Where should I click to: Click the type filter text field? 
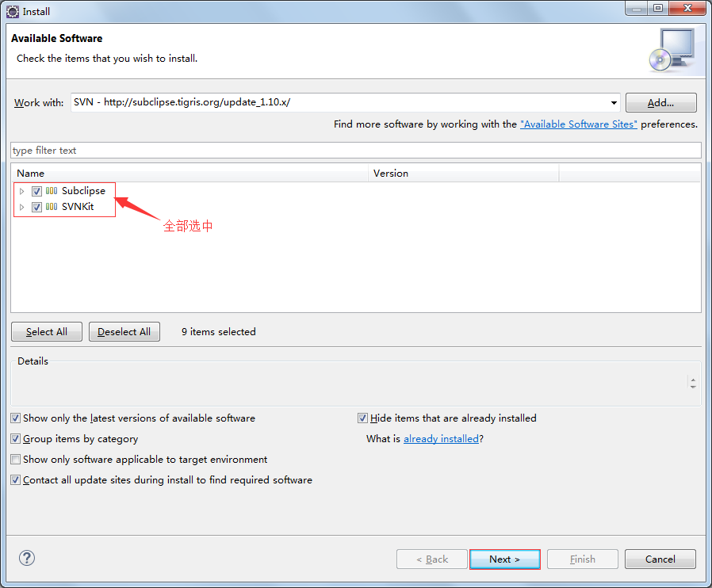coord(356,151)
